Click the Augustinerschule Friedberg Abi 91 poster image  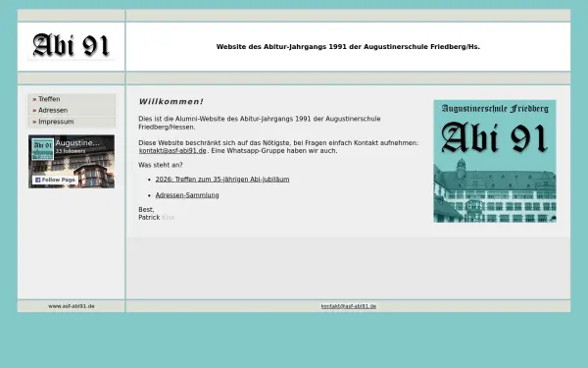click(x=495, y=161)
